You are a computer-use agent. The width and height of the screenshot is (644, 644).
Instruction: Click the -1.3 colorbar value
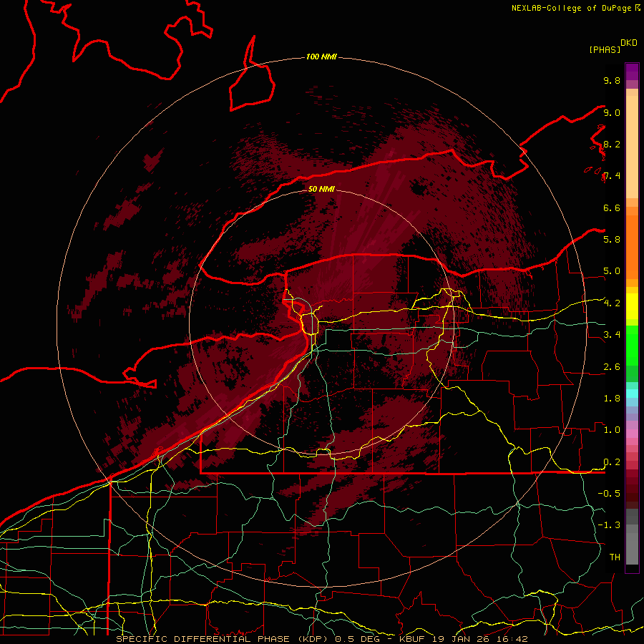tap(609, 525)
